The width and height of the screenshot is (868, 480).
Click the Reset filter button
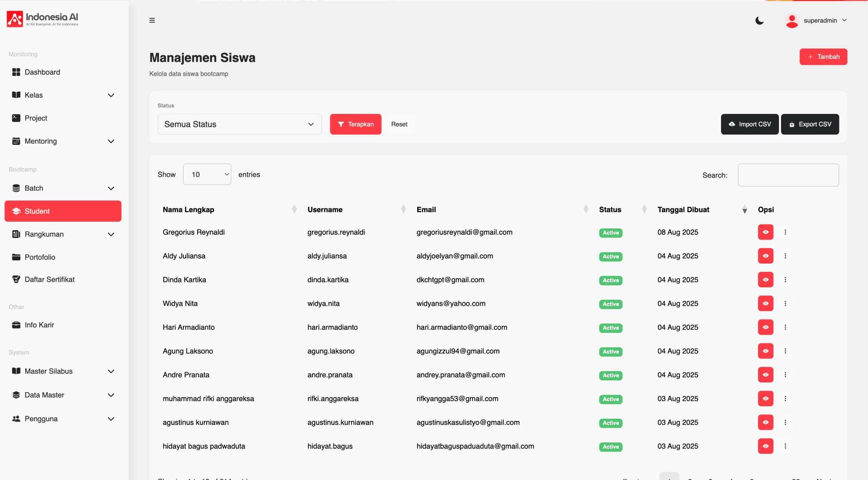point(399,124)
